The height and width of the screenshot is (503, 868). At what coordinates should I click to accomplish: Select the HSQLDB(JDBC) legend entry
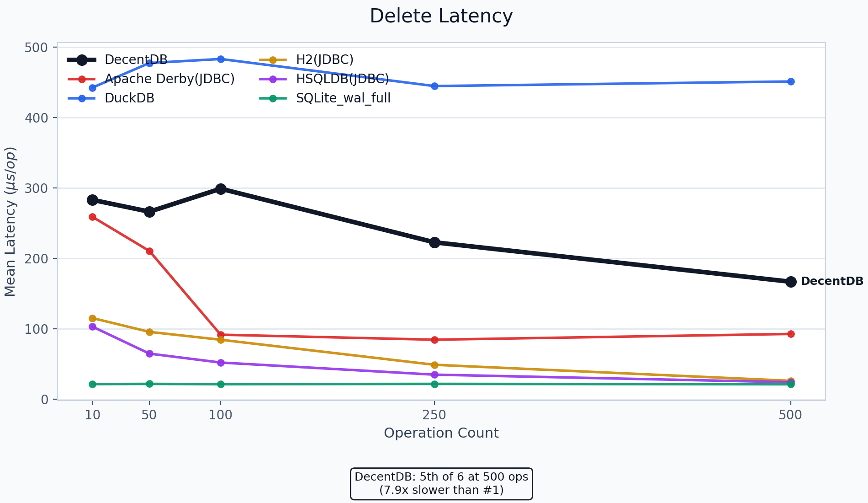click(342, 79)
